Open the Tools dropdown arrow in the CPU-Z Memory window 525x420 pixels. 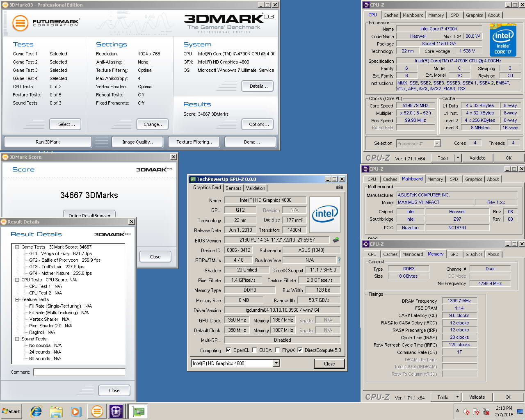[458, 397]
